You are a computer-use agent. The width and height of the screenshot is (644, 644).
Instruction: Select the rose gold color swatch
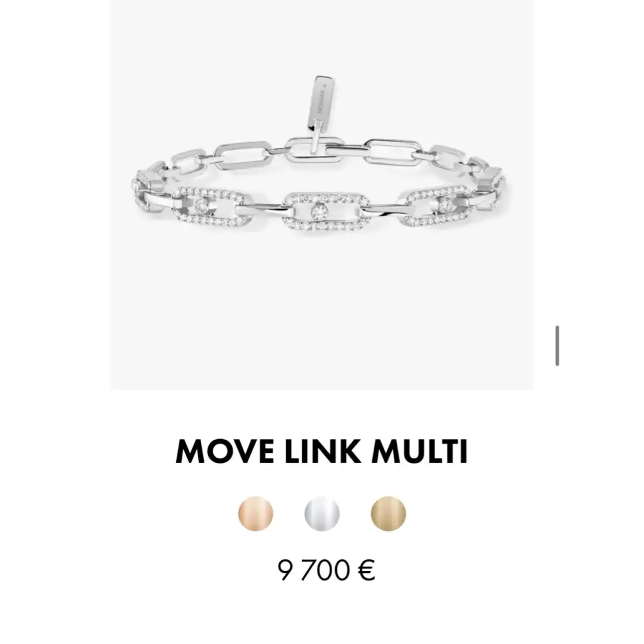tap(255, 513)
